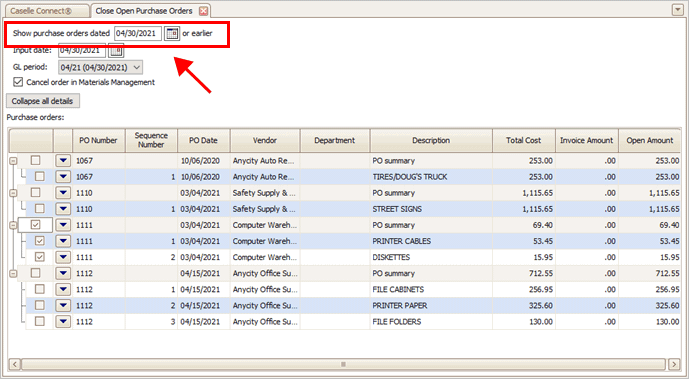Viewport: 689px width, 379px height.
Task: Open row menu arrow for TIRES/DOUG'S TRUCK
Action: point(63,177)
